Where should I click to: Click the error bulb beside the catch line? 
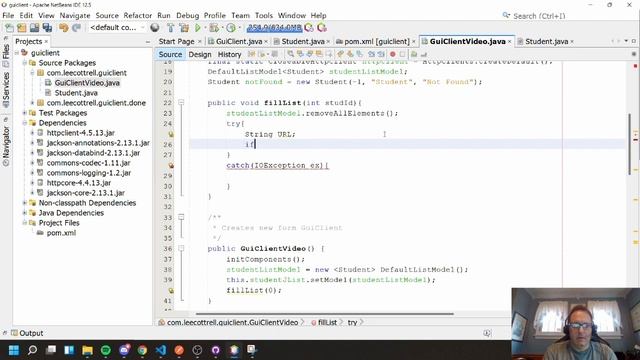point(171,165)
